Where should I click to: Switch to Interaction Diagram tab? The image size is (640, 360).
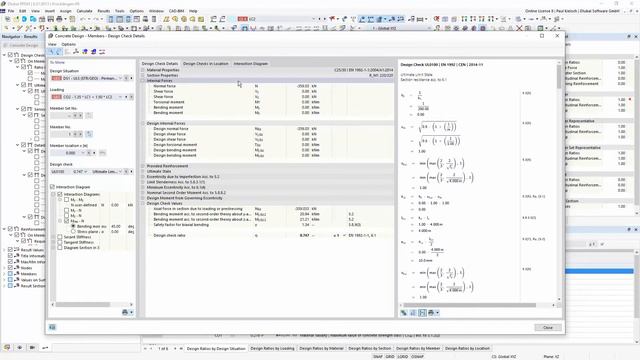click(x=251, y=64)
